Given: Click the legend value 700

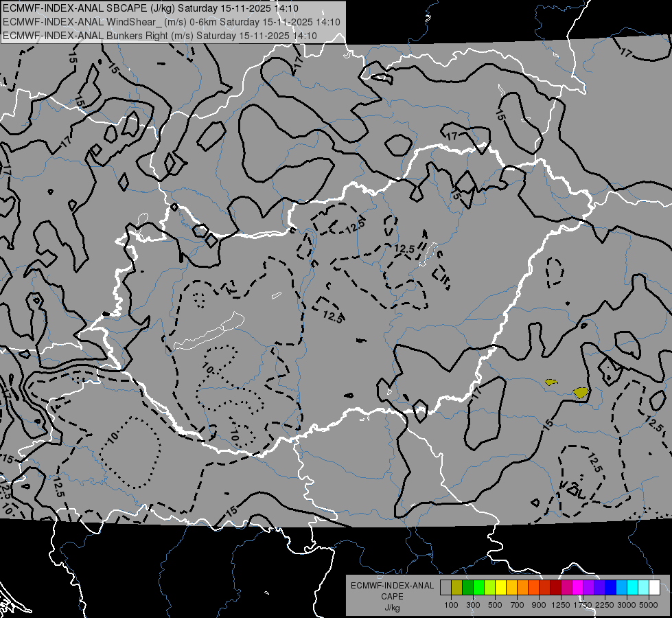Looking at the screenshot, I should click(518, 605).
